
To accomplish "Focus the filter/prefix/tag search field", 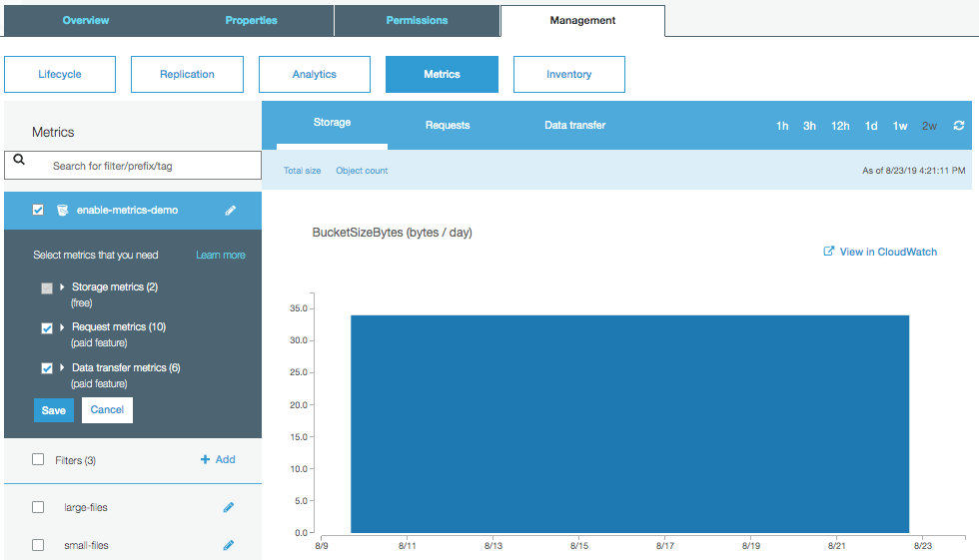I will point(132,166).
